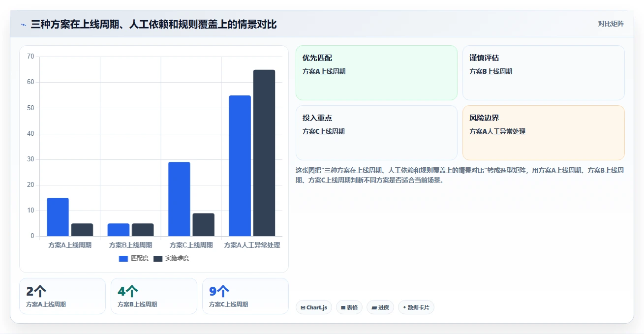644x334 pixels.
Task: Click the 方案A上线周期 text in 优先匹配 card
Action: coord(324,71)
